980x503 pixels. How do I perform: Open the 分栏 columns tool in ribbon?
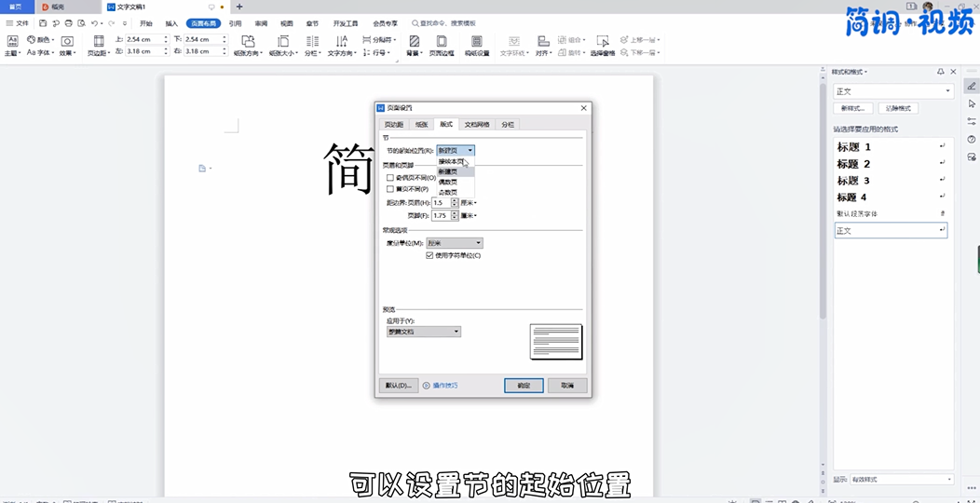pyautogui.click(x=311, y=42)
